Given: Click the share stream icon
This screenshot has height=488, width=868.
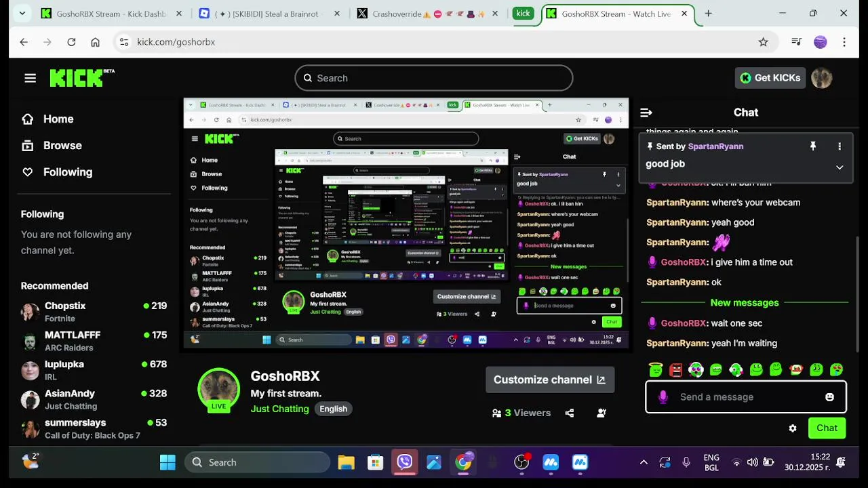Looking at the screenshot, I should coord(570,413).
